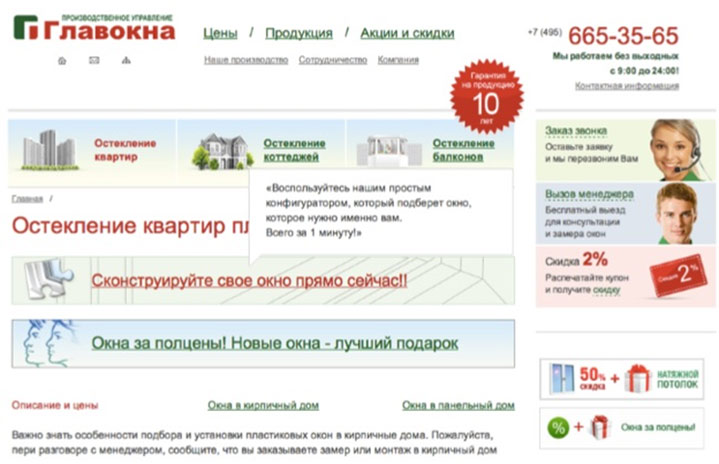Open Сотрудничество submenu link

coord(333,60)
